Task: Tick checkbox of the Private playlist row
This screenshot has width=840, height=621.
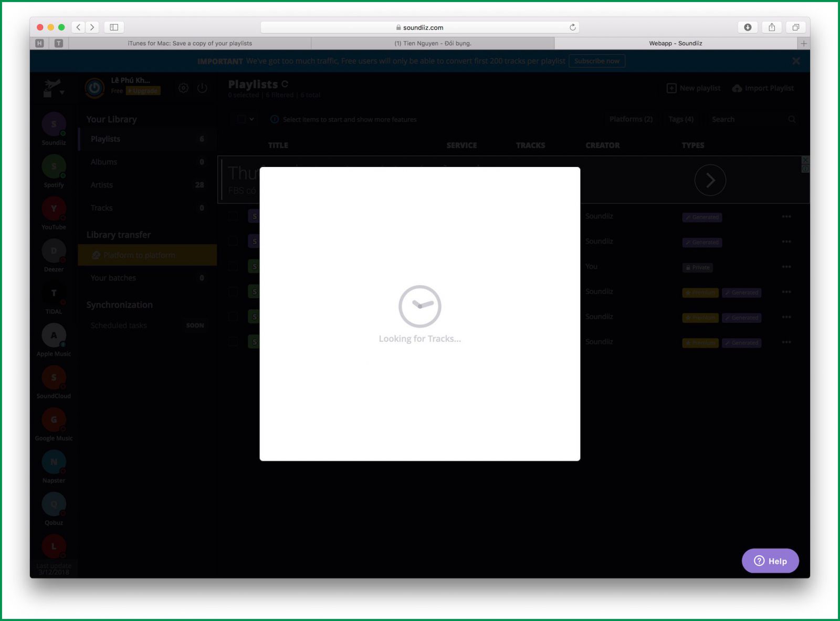Action: pyautogui.click(x=233, y=267)
